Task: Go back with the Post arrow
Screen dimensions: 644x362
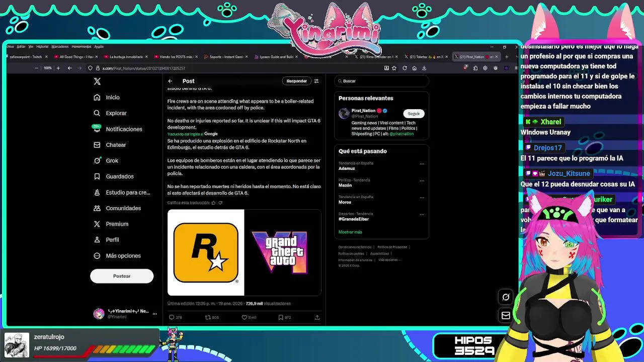Action: pos(170,81)
